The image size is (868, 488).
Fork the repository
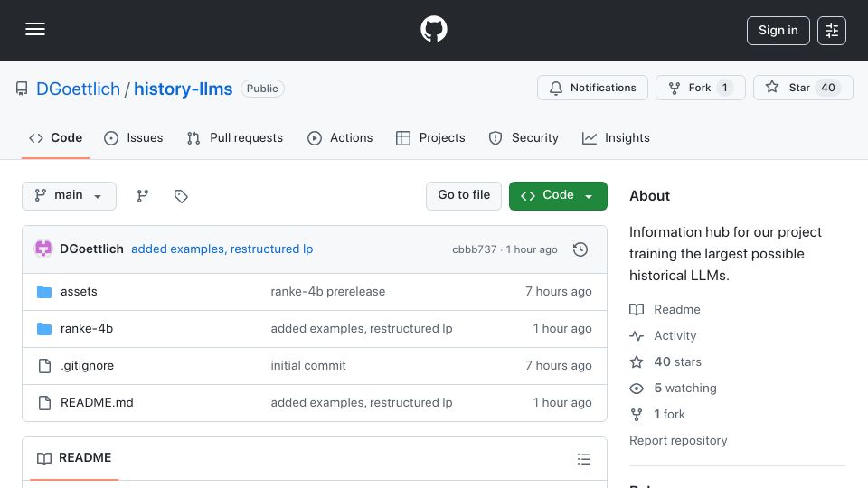tap(700, 88)
